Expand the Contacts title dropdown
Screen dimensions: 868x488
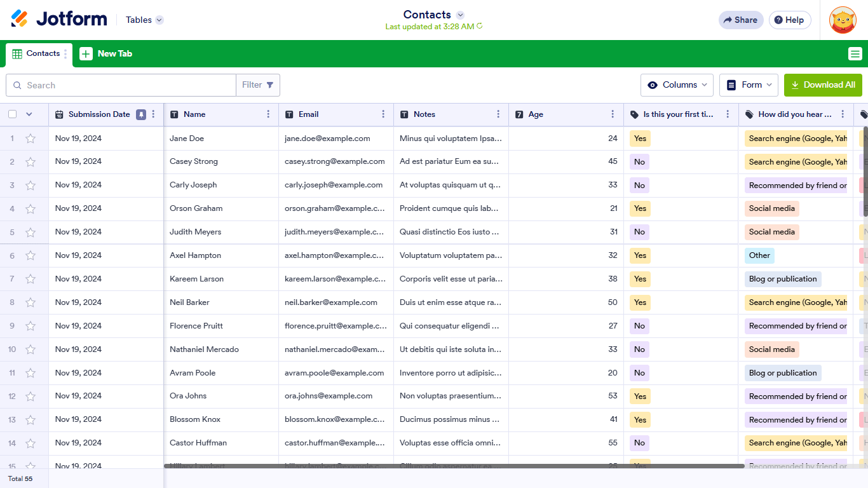click(460, 15)
